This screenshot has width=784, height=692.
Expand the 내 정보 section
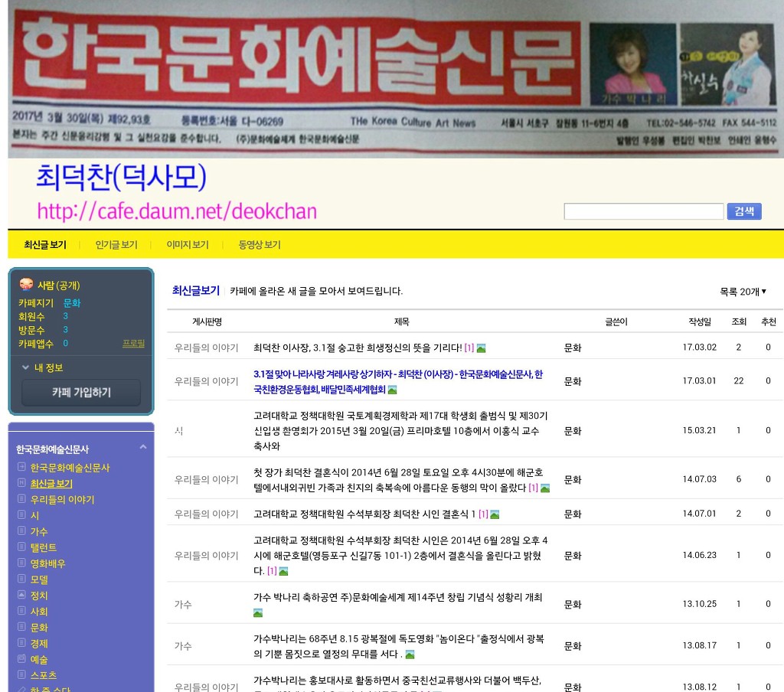[42, 367]
